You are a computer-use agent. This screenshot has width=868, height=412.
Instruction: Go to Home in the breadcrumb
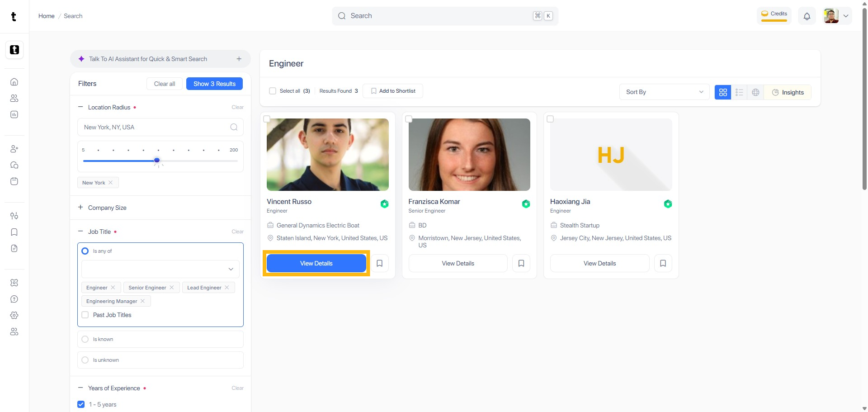[x=47, y=16]
